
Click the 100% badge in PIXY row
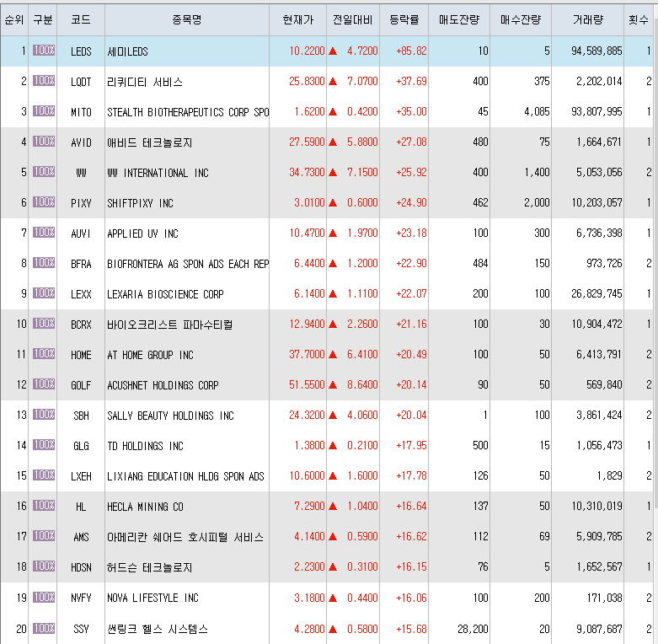point(44,202)
